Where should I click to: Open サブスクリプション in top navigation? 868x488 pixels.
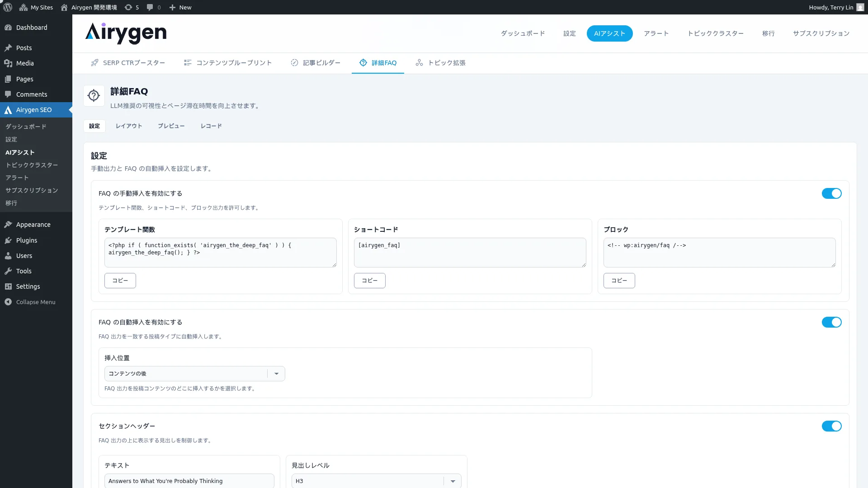pyautogui.click(x=821, y=33)
